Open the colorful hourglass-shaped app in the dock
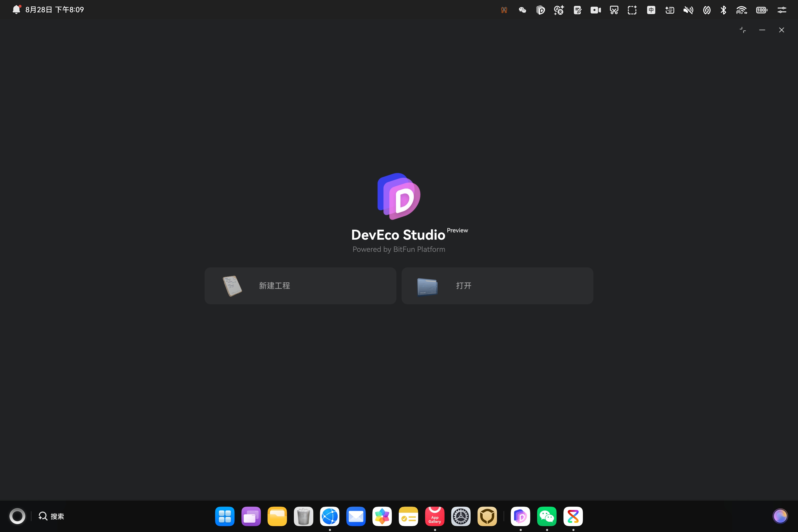Screen dimensions: 798x532 click(573, 516)
